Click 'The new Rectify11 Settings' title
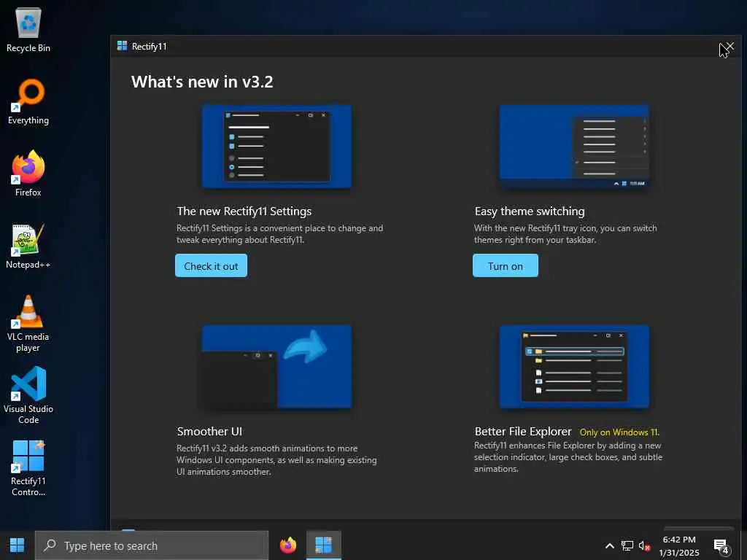 (244, 211)
